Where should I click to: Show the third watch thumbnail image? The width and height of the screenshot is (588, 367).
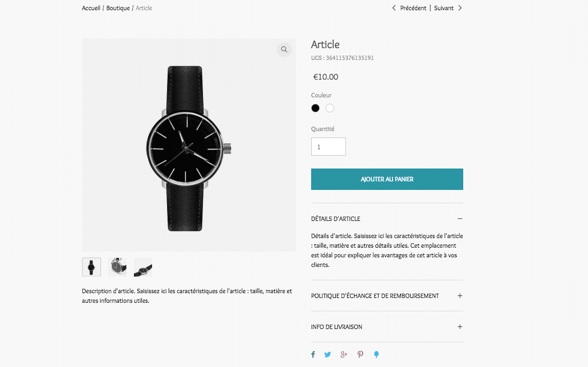pos(143,267)
